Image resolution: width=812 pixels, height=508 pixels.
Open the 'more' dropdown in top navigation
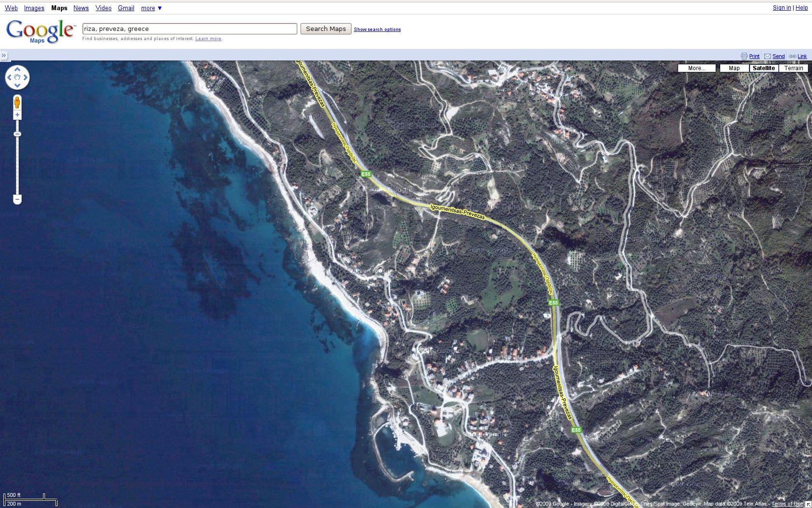(151, 8)
